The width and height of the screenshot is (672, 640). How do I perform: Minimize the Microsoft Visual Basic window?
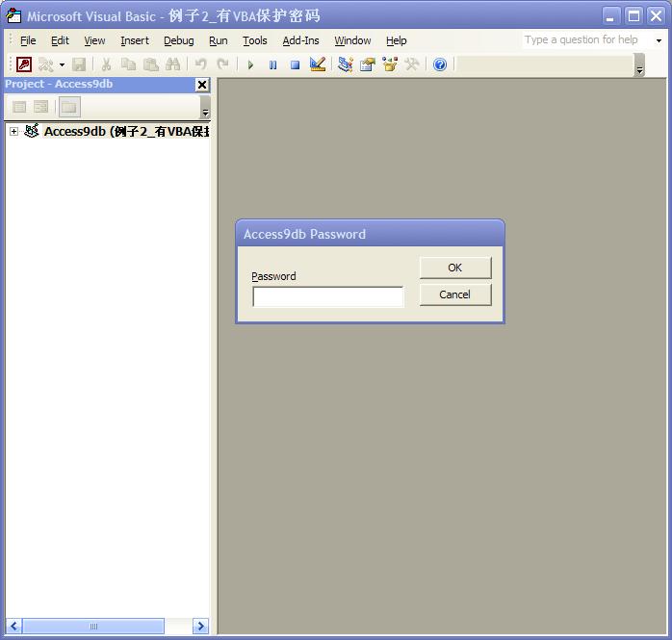point(610,16)
